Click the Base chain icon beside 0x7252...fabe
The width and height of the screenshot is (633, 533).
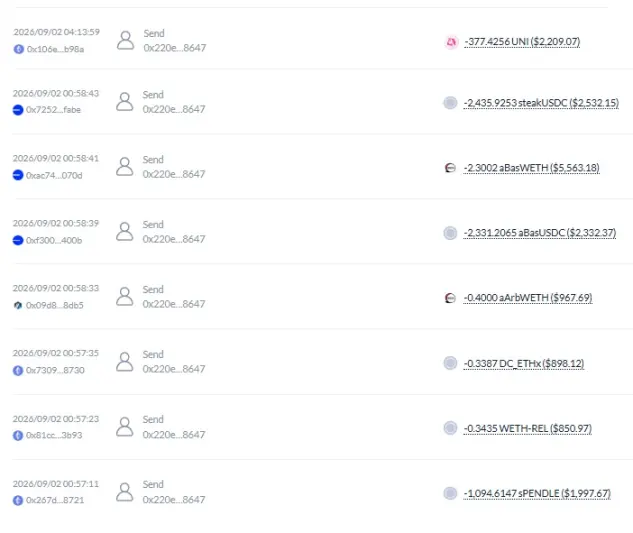point(18,110)
